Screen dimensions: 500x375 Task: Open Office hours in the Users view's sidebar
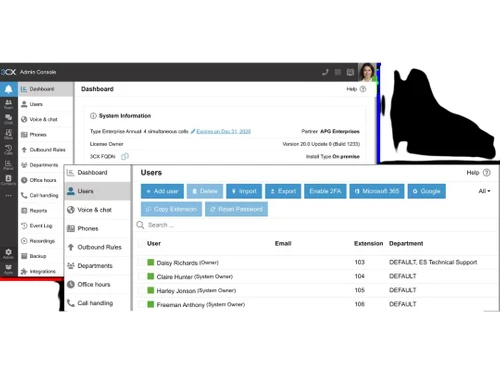pos(97,284)
